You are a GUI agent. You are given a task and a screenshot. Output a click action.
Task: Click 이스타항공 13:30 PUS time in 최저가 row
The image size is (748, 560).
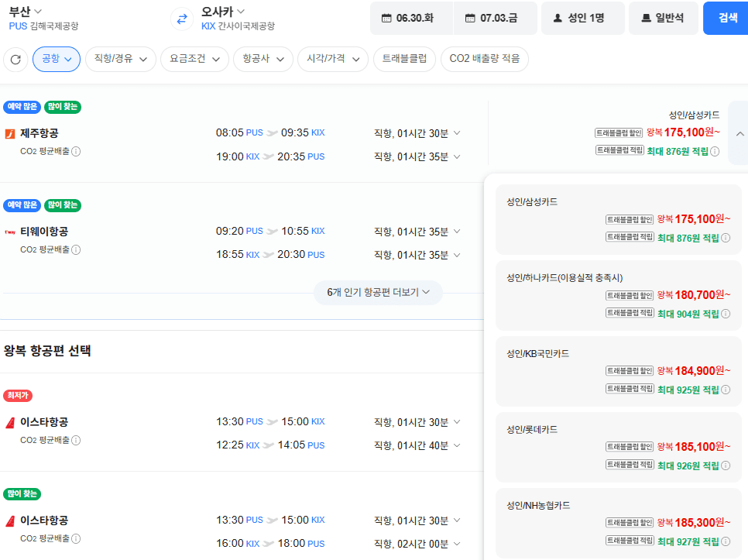[x=239, y=421]
